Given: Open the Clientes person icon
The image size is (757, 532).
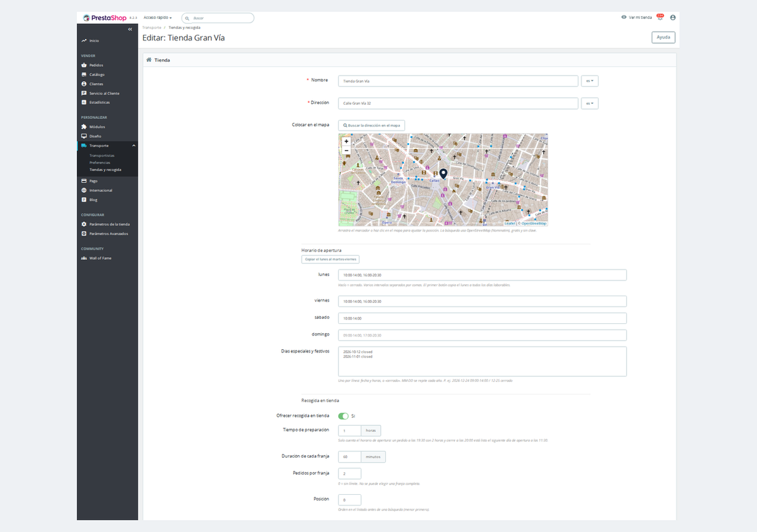Looking at the screenshot, I should pos(84,84).
